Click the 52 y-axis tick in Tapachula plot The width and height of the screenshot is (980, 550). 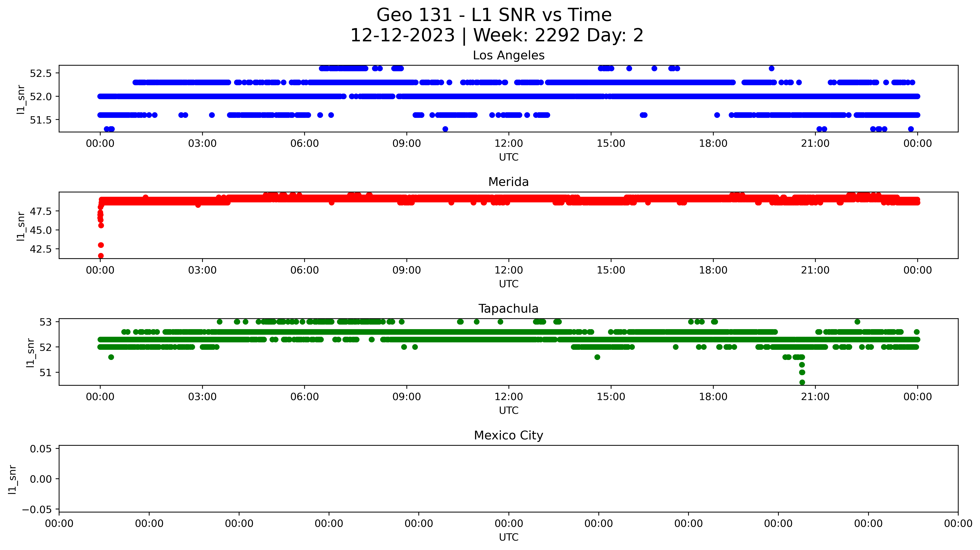[x=45, y=347]
